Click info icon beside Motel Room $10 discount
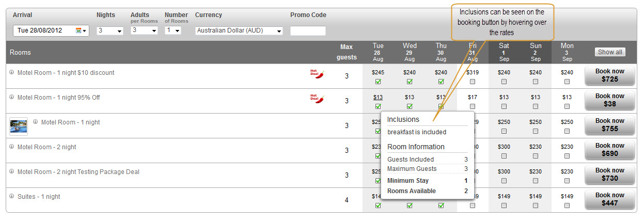The height and width of the screenshot is (221, 644). click(x=12, y=72)
